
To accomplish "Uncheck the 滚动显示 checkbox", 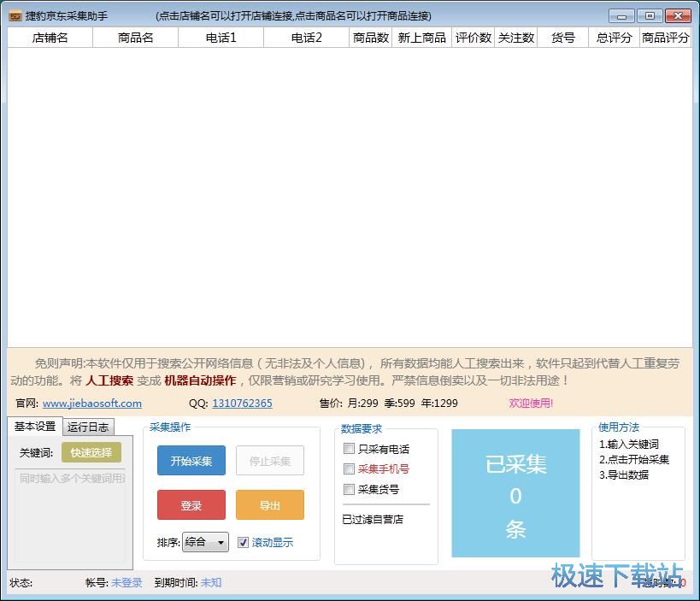I will coord(244,542).
